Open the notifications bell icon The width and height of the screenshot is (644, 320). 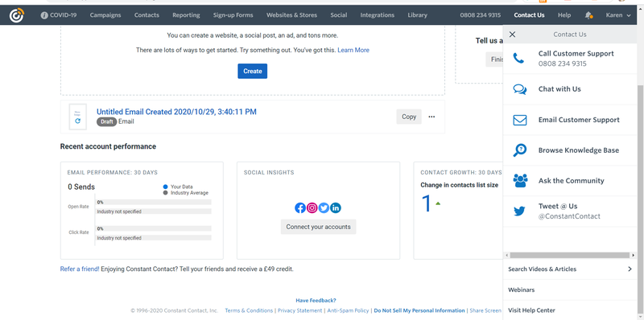coord(588,15)
